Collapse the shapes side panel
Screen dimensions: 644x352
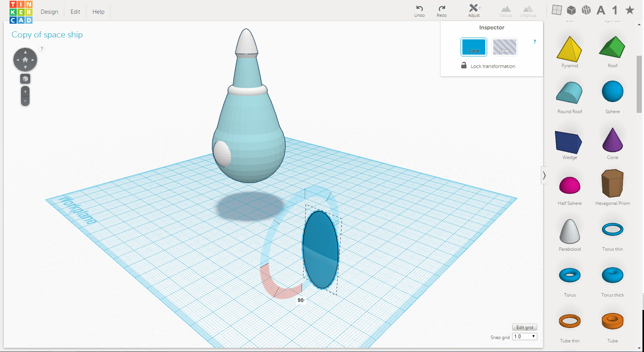point(544,175)
